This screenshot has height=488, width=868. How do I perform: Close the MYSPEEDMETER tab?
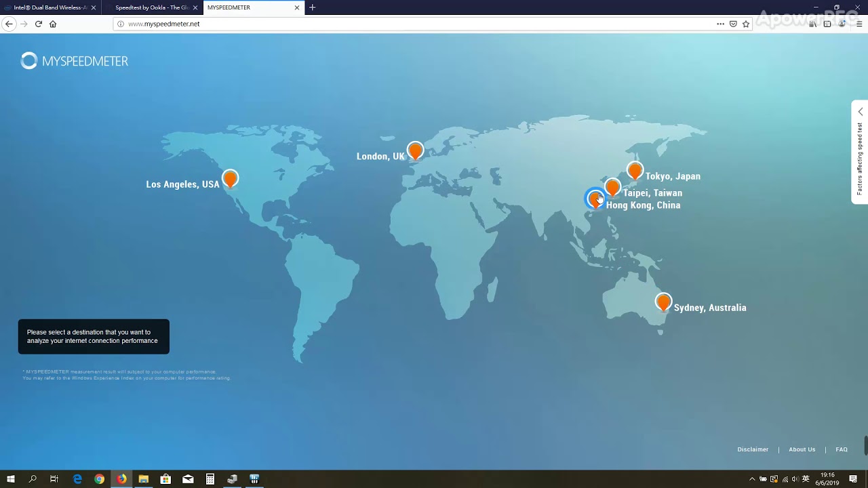[297, 7]
